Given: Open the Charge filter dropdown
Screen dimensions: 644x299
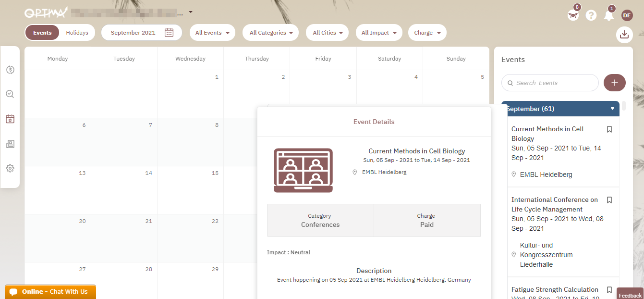Looking at the screenshot, I should [x=427, y=33].
